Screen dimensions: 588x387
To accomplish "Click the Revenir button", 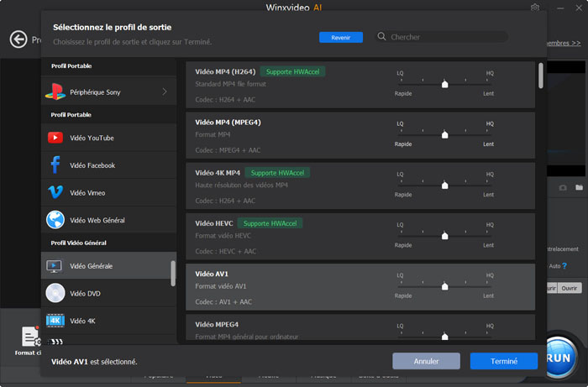I will click(340, 37).
